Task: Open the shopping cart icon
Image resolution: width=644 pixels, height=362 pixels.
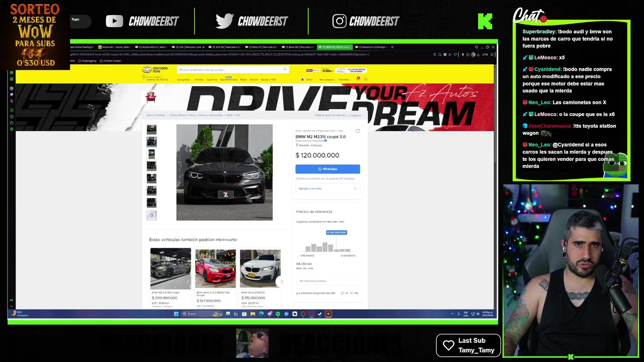Action: [365, 79]
